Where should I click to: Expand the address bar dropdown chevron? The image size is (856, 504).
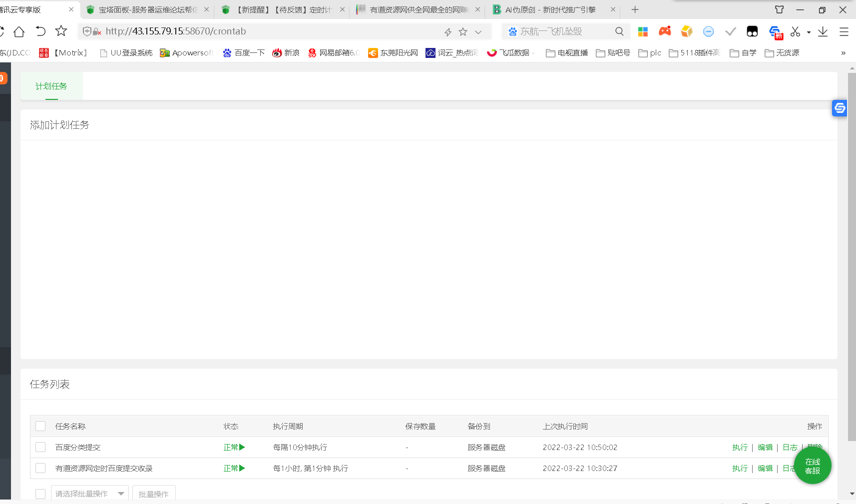click(478, 32)
